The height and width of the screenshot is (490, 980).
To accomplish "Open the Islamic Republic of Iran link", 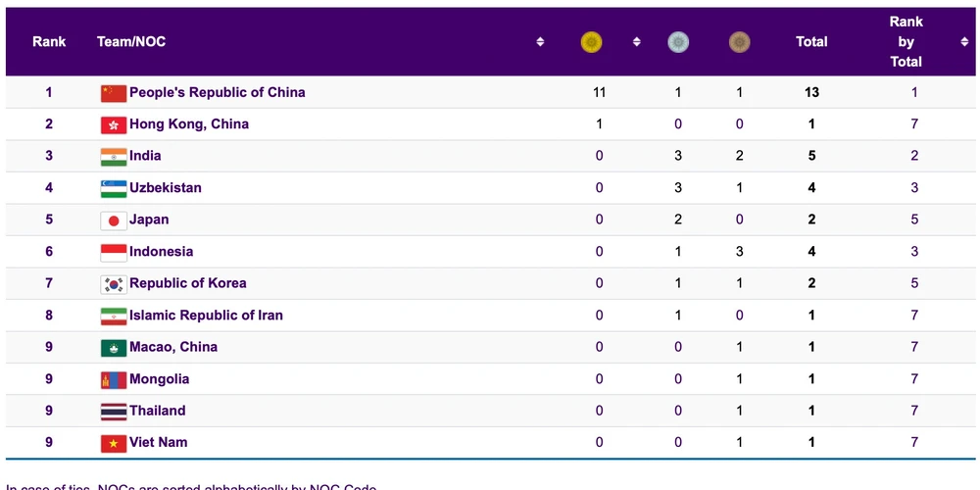I will (x=206, y=316).
